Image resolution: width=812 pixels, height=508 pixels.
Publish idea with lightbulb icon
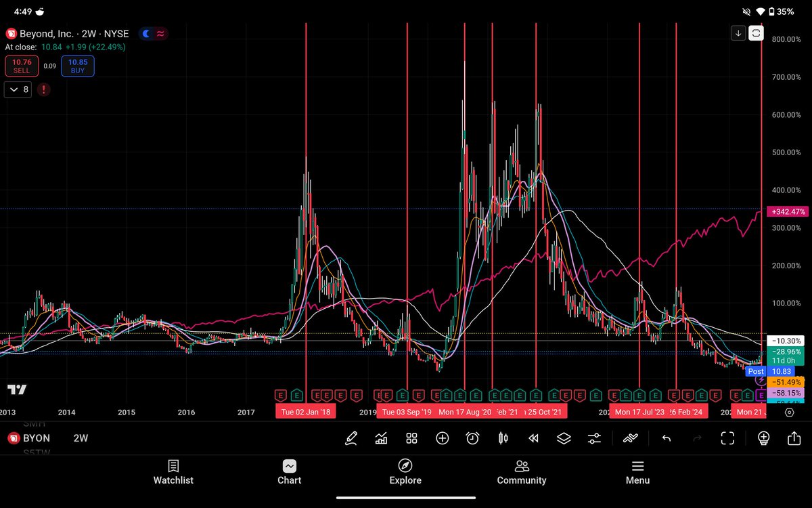[764, 438]
